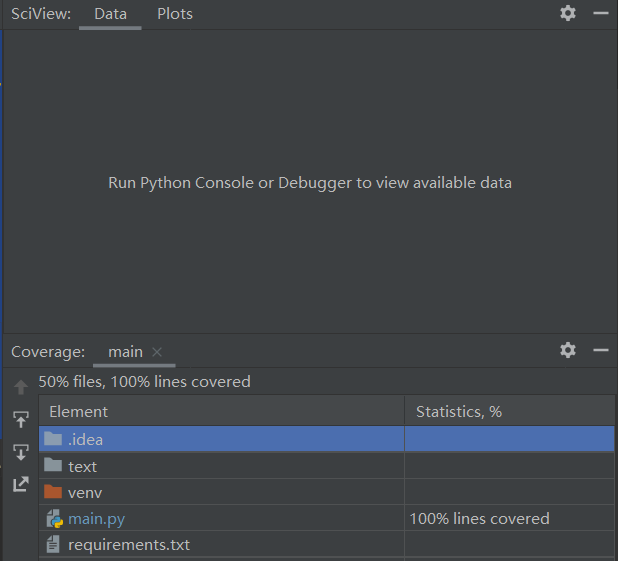618x561 pixels.
Task: Select the requirements.txt file entry
Action: tap(128, 545)
